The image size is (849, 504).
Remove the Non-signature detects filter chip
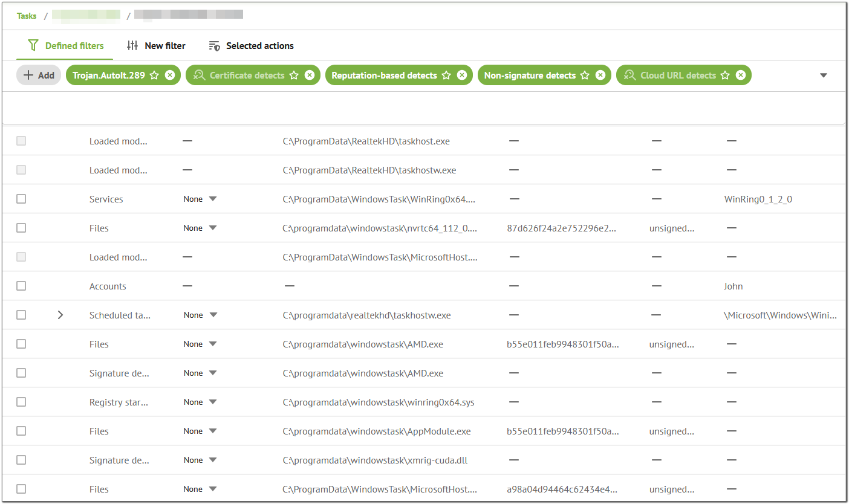click(600, 76)
